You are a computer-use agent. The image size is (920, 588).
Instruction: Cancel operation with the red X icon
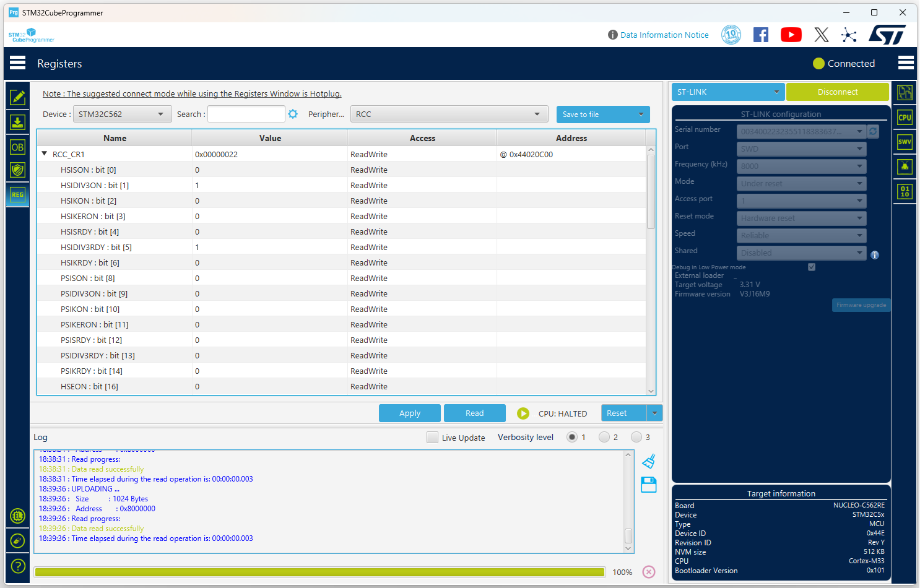tap(648, 572)
